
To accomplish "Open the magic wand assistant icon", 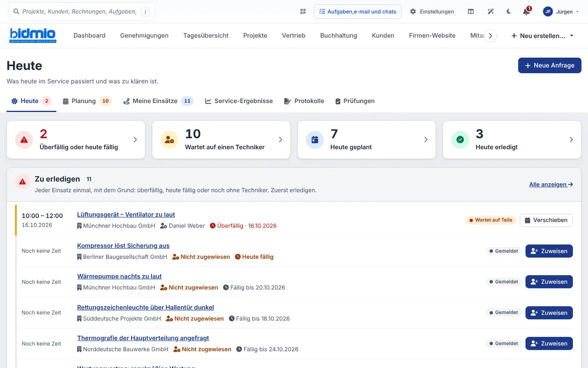I will coord(490,11).
